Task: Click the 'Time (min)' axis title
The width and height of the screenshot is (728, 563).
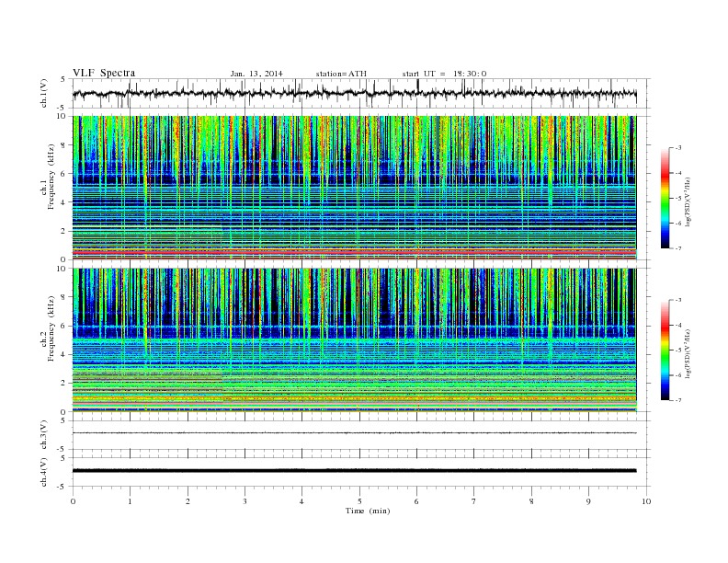Action: 368,511
